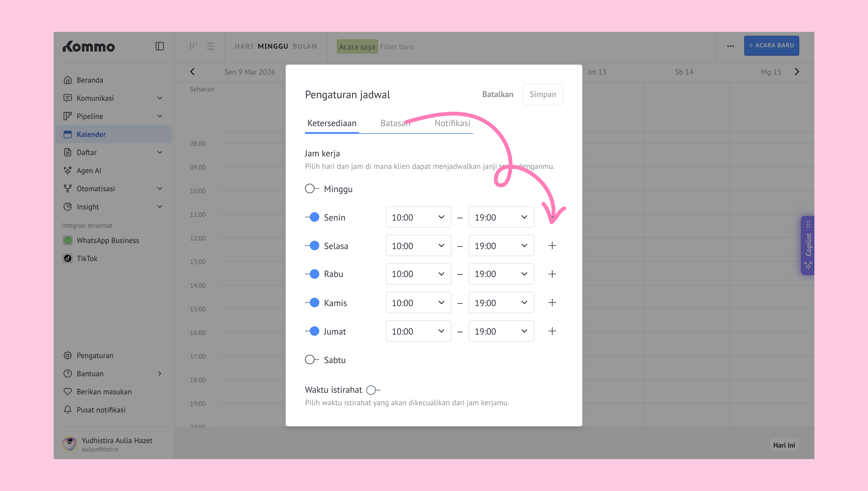
Task: Select the BULAN calendar view
Action: click(304, 46)
